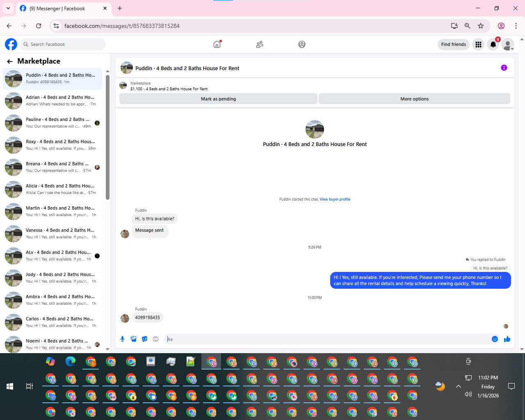This screenshot has width=525, height=420.
Task: Click the install app icon in address bar
Action: (x=454, y=26)
